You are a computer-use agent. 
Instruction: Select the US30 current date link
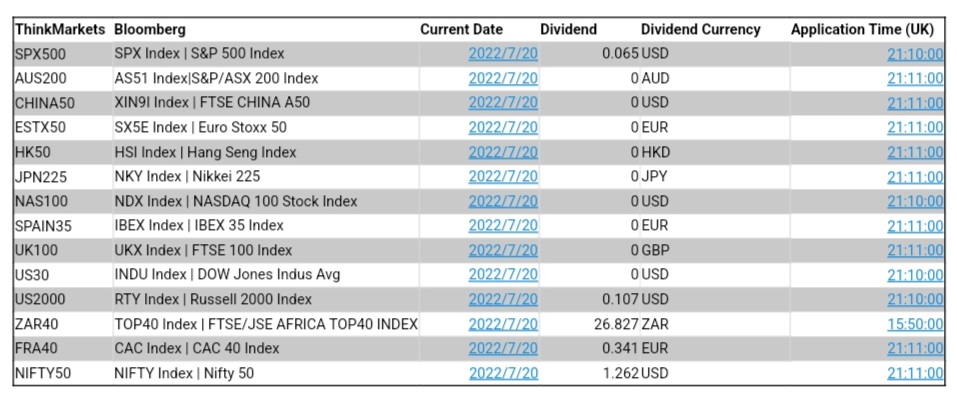point(503,274)
